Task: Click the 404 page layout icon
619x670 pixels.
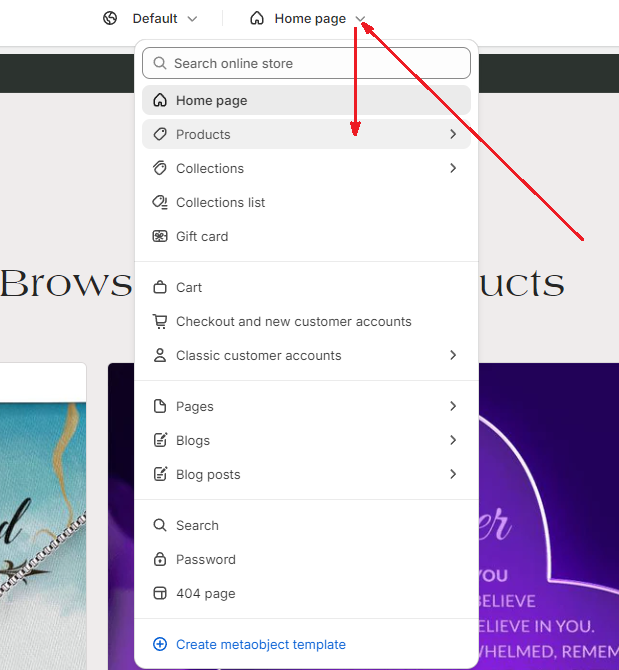Action: pos(160,593)
